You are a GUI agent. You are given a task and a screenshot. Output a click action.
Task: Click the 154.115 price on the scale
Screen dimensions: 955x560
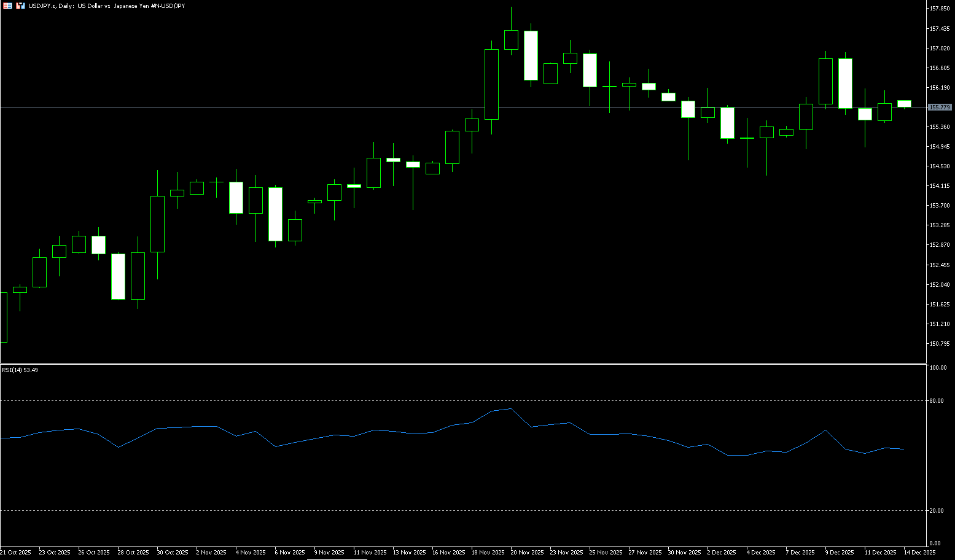point(940,186)
